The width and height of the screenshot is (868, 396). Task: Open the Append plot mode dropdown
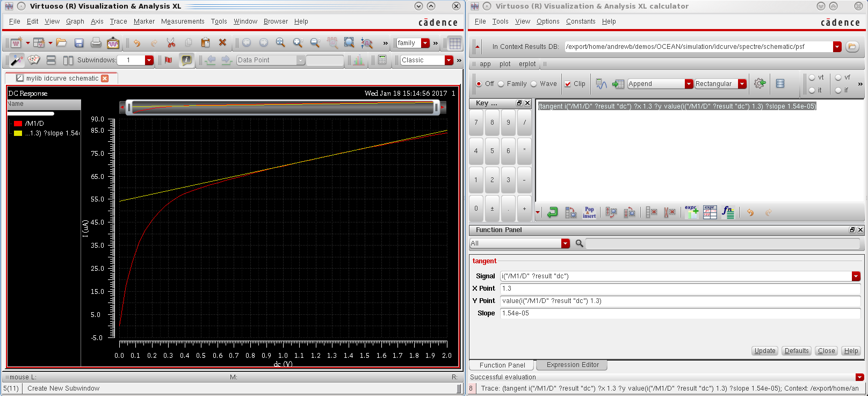click(x=689, y=84)
